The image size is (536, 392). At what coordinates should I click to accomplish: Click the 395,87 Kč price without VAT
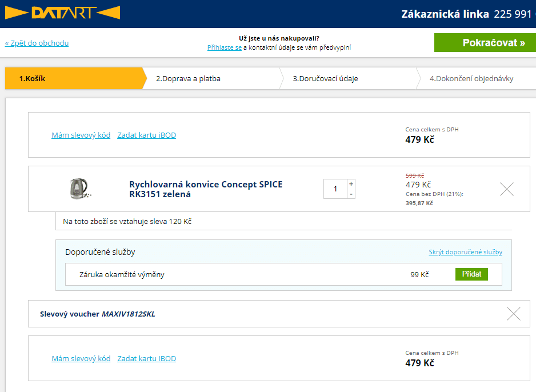pos(419,203)
